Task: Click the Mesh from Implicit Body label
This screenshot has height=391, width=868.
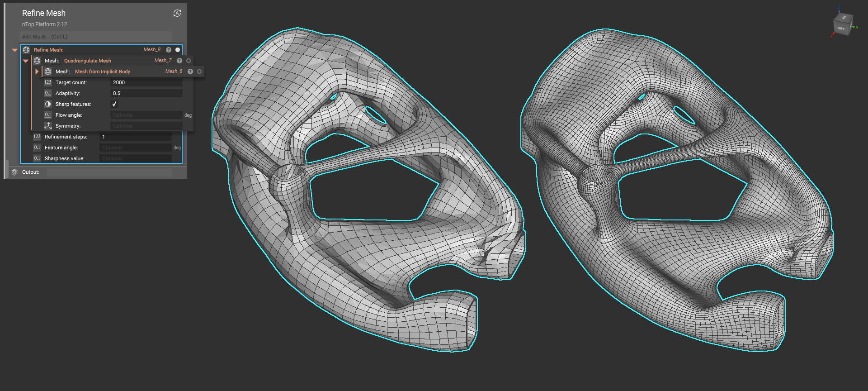Action: pyautogui.click(x=103, y=72)
